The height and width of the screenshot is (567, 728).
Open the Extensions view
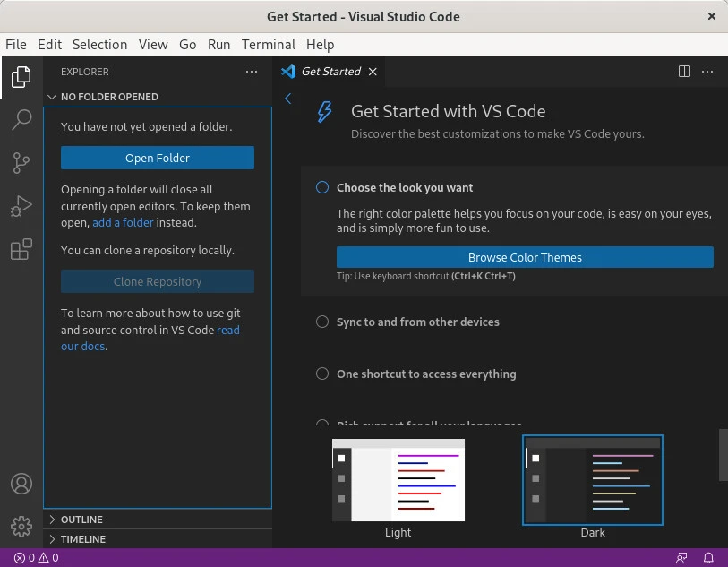point(21,250)
